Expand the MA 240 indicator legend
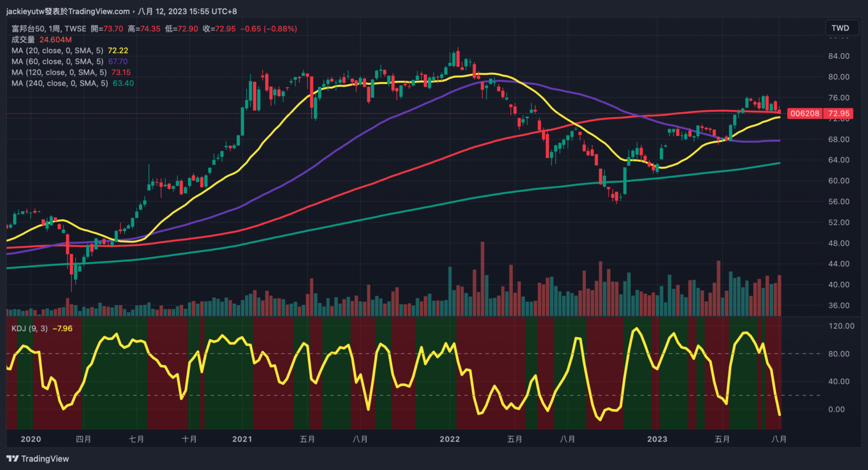Viewport: 868px width, 470px height. click(60, 83)
